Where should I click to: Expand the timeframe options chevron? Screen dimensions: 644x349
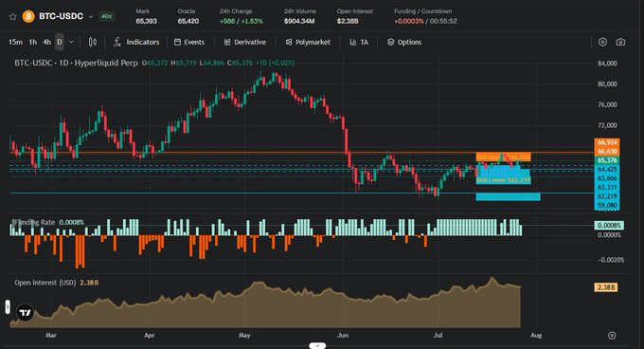click(x=71, y=42)
